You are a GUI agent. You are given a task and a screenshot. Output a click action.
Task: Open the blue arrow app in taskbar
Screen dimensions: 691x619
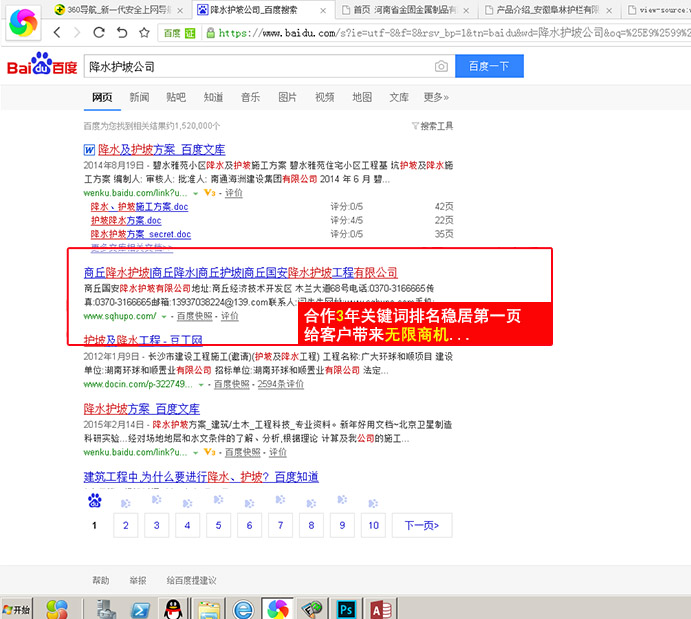[141, 610]
